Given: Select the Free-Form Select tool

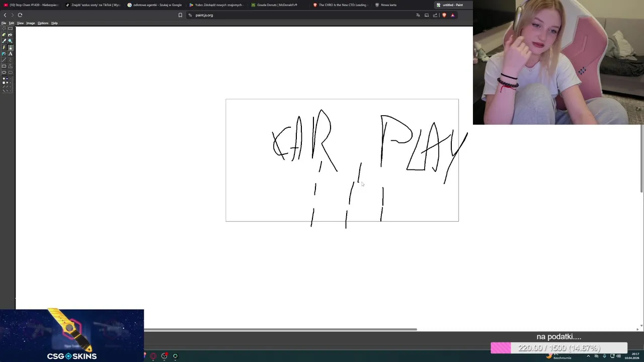Looking at the screenshot, I should pos(4,29).
